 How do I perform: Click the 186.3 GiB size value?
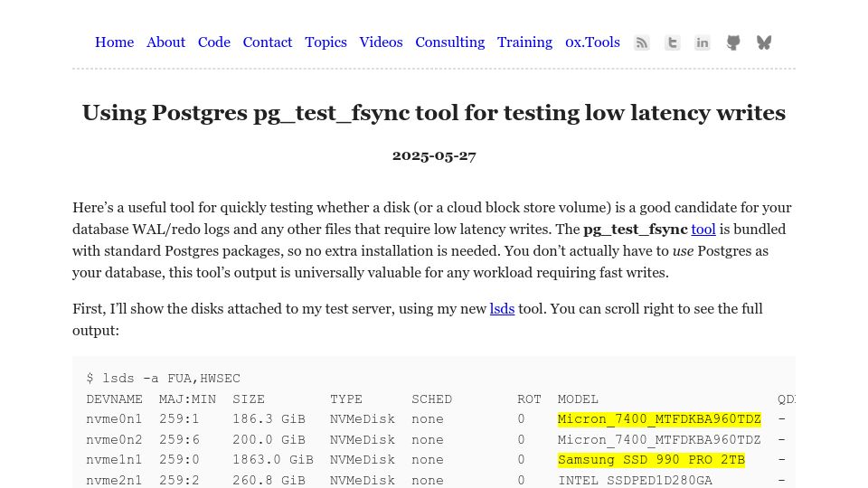point(269,419)
